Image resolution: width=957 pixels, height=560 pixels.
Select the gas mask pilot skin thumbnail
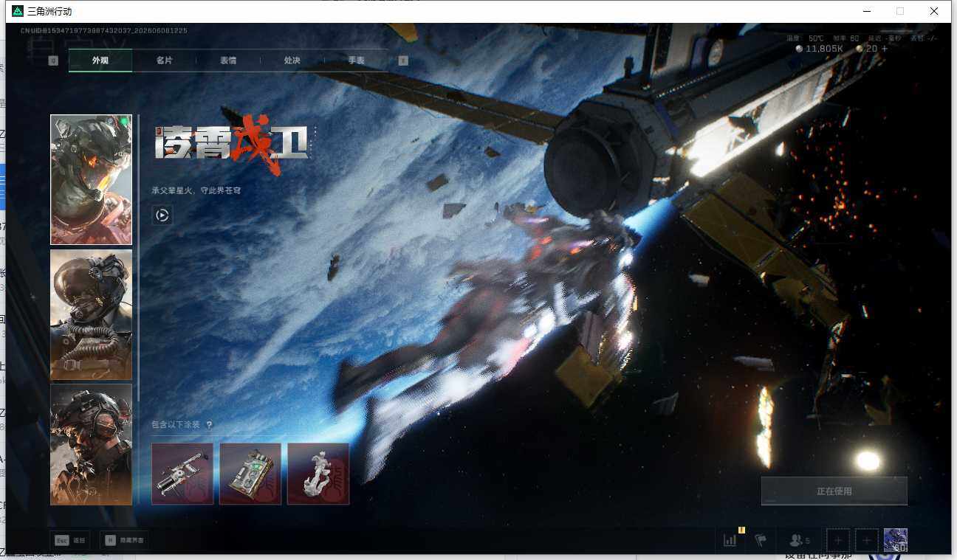point(92,314)
